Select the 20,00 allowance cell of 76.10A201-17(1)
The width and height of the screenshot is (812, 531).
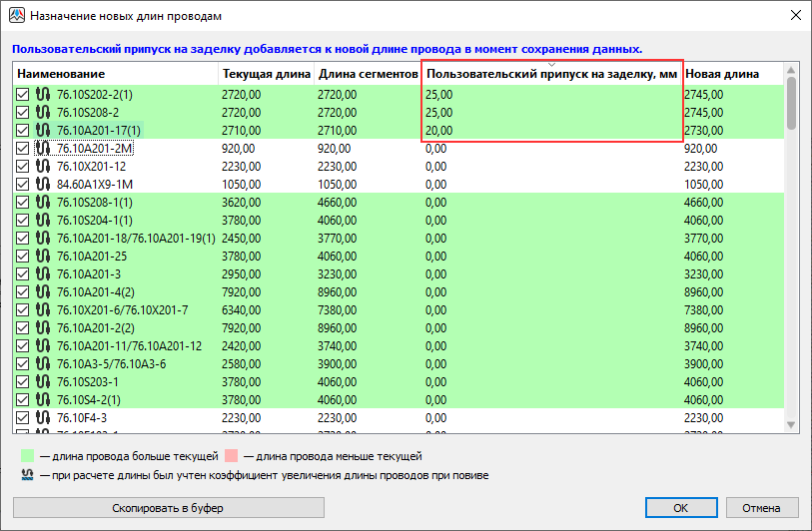point(550,130)
